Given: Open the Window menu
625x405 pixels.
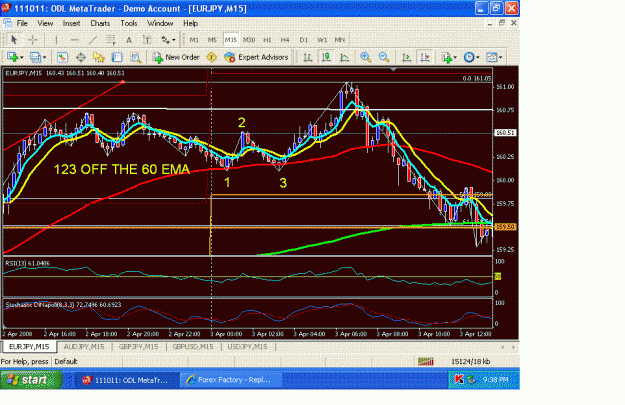Looking at the screenshot, I should point(160,23).
